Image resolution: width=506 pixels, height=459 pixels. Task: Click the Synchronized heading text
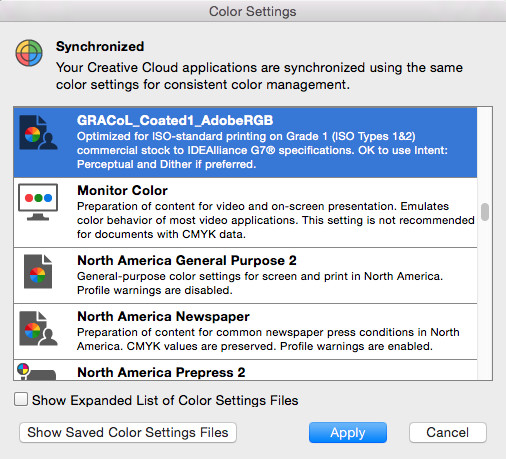point(100,46)
